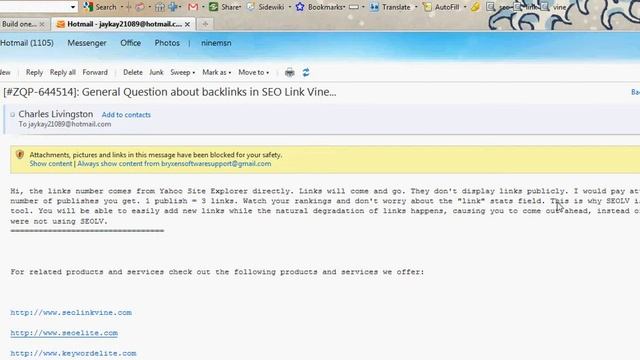The height and width of the screenshot is (360, 640).
Task: Click the Reply button
Action: click(34, 72)
